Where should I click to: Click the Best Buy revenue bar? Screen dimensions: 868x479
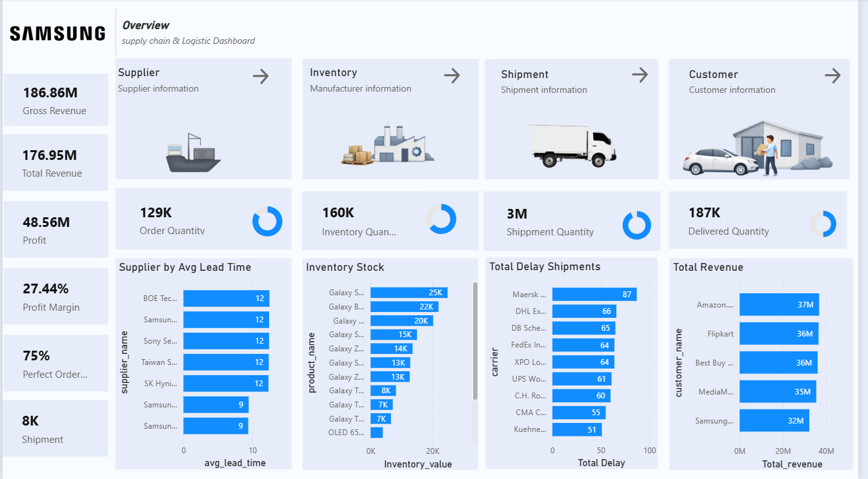779,363
